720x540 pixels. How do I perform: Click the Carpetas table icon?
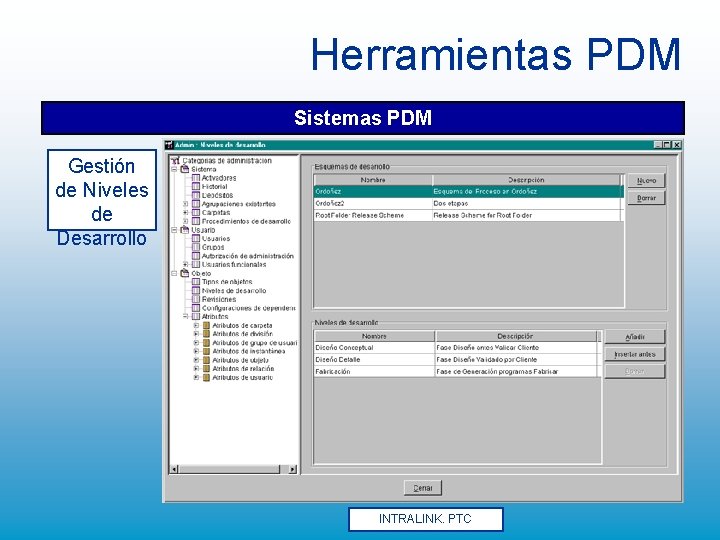pyautogui.click(x=196, y=213)
